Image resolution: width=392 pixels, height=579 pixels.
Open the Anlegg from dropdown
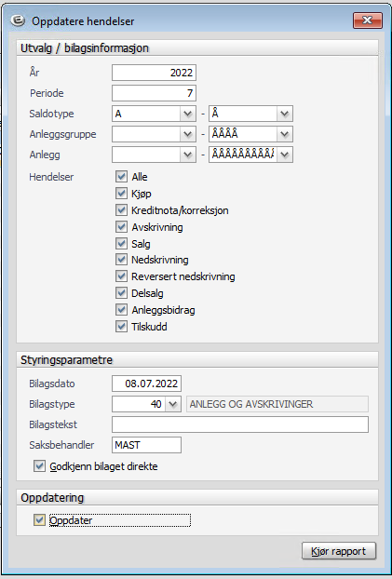[x=188, y=155]
